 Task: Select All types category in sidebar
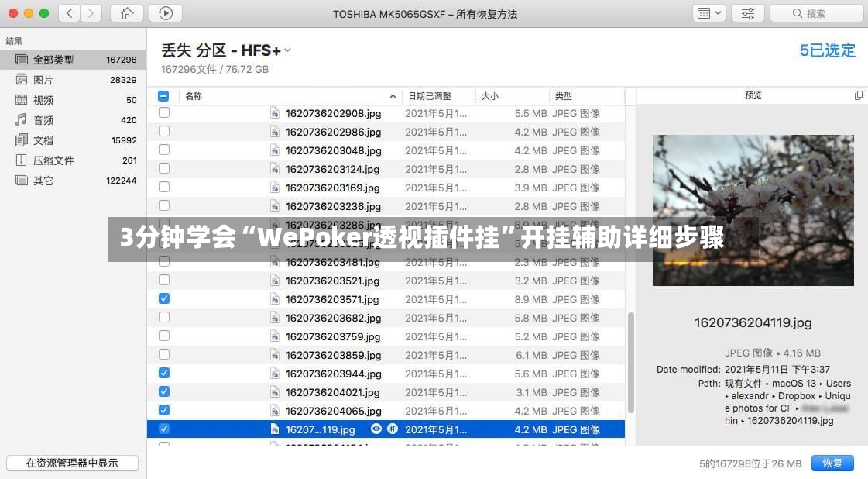pyautogui.click(x=73, y=60)
